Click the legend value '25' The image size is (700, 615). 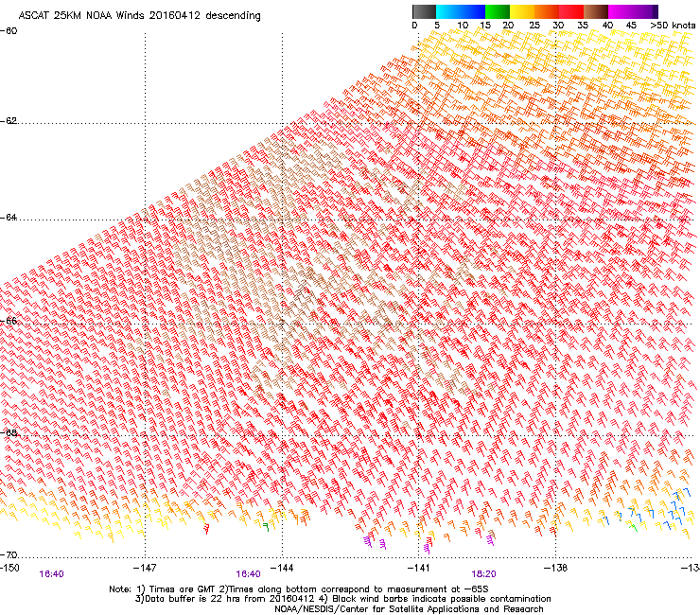pos(534,26)
